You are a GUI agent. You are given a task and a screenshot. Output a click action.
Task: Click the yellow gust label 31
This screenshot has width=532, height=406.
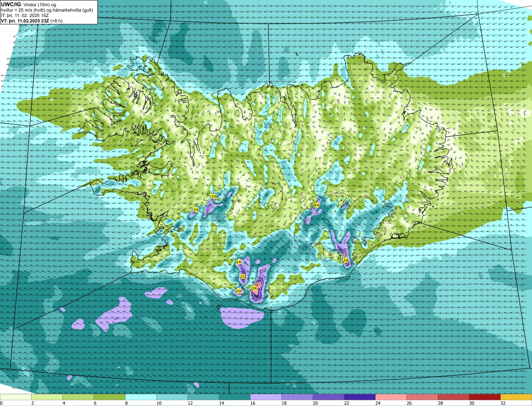(243, 276)
